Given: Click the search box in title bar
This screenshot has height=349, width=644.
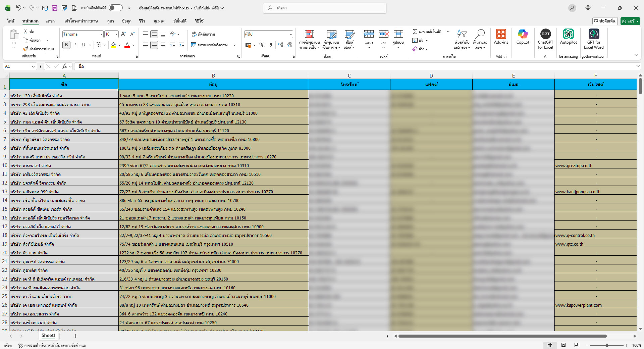Looking at the screenshot, I should coord(324,8).
